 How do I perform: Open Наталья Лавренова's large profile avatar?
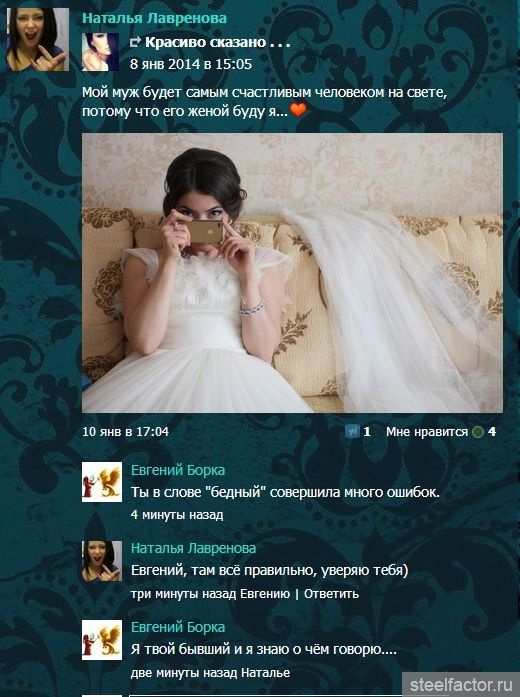click(x=38, y=39)
